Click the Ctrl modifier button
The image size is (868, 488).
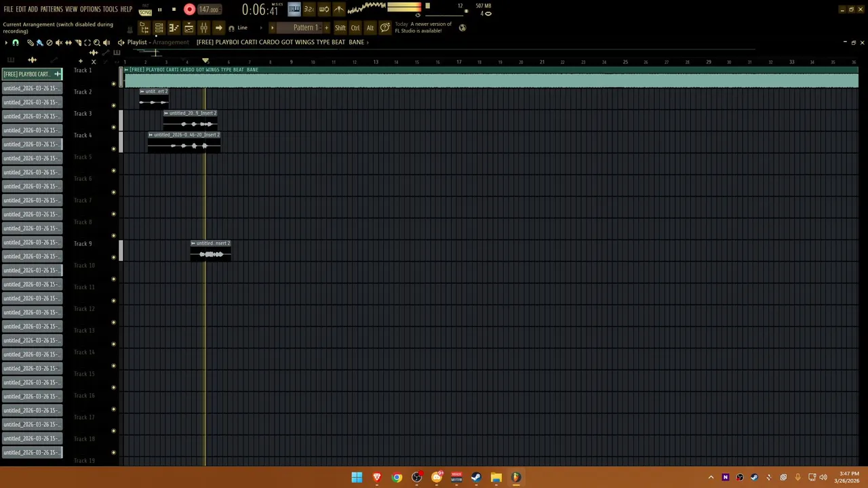coord(355,28)
